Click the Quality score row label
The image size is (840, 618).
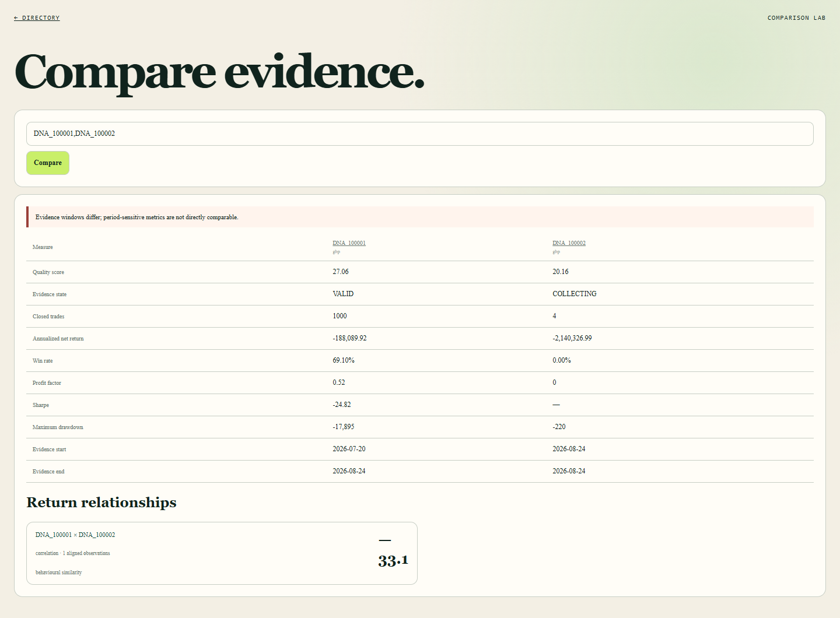click(48, 272)
